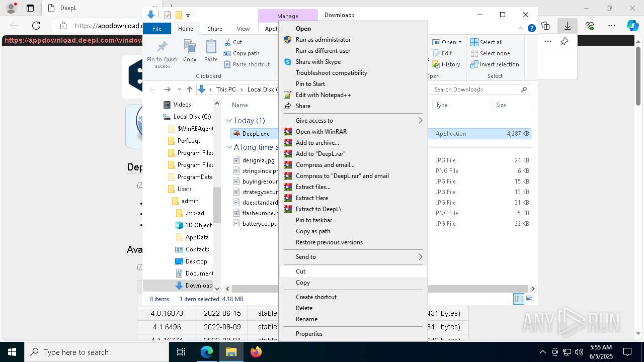Screen dimensions: 644x362
Task: Click the Explorer help question-mark icon
Action: click(531, 29)
